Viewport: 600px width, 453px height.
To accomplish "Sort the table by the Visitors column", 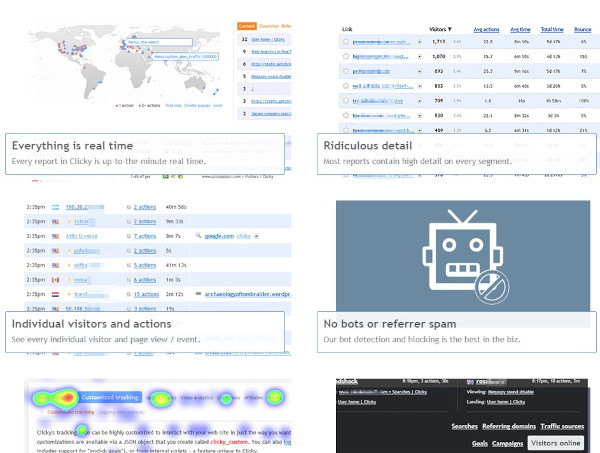I will coord(431,29).
